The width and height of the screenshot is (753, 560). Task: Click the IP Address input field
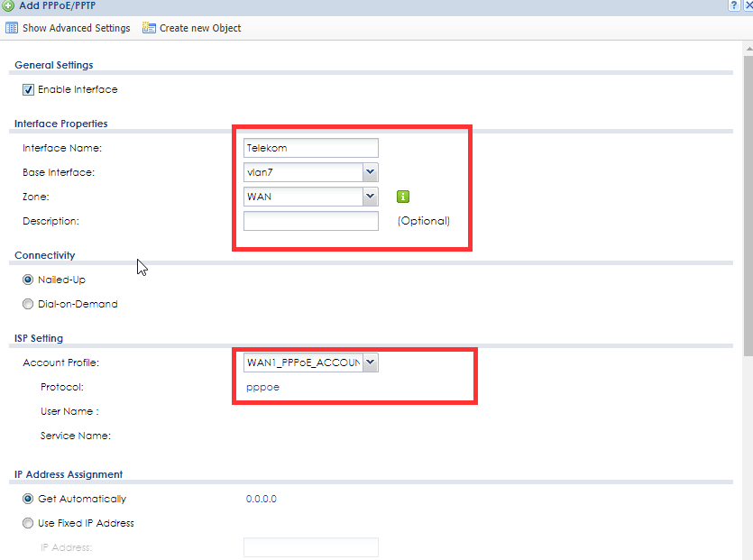point(310,547)
